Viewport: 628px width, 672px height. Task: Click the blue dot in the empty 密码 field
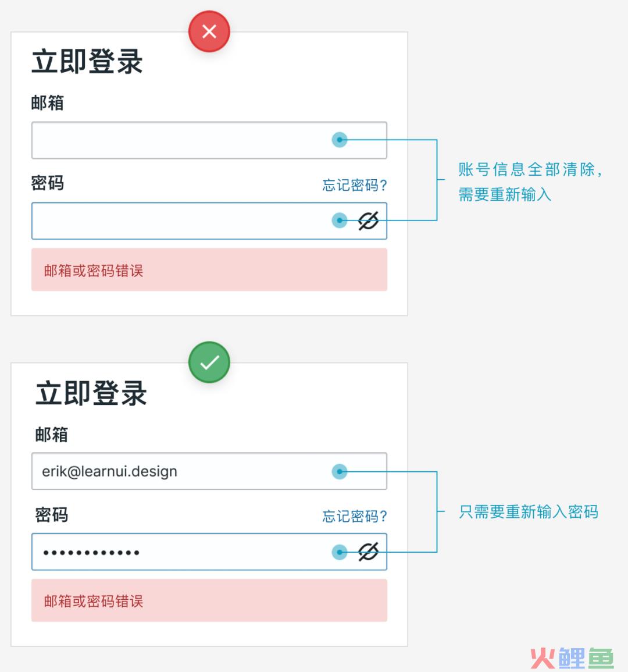coord(340,221)
